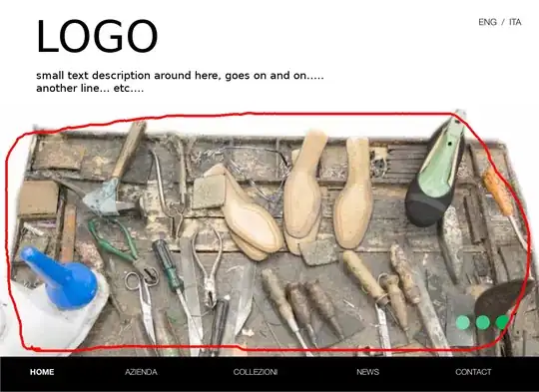Select the middle slideshow dot

tap(483, 322)
